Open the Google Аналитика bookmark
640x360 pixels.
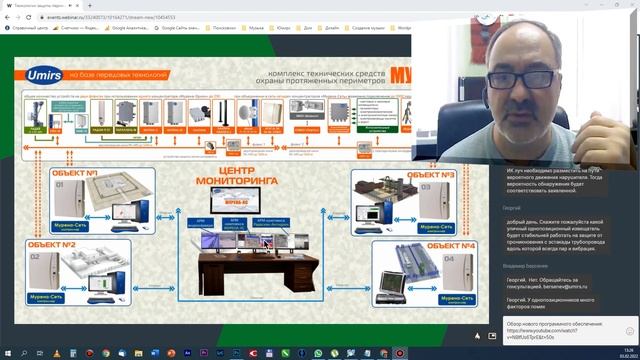tap(127, 28)
